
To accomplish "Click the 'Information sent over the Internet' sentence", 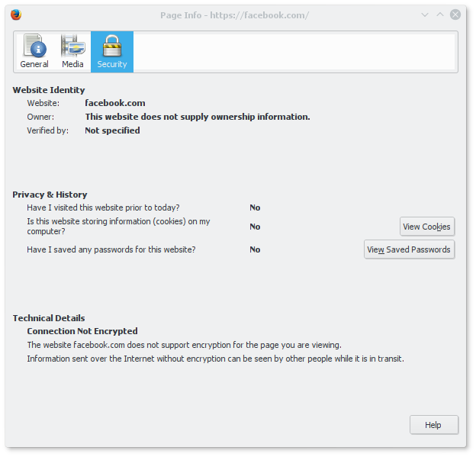I will [216, 359].
